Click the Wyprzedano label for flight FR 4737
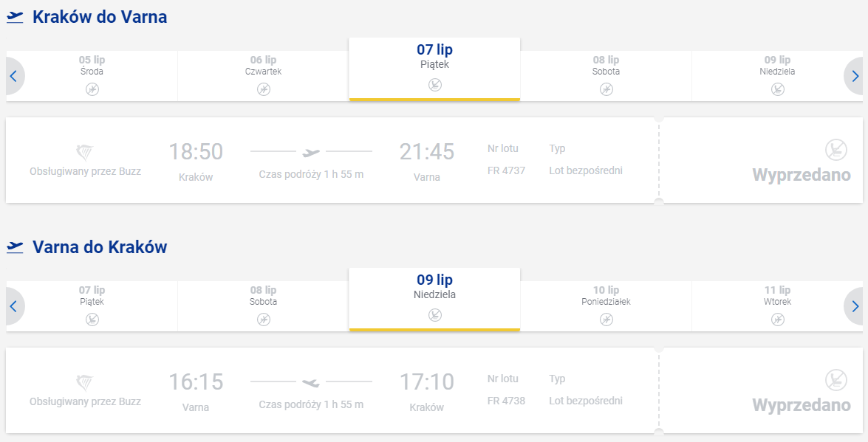Screen dimensions: 868x442 [801, 175]
